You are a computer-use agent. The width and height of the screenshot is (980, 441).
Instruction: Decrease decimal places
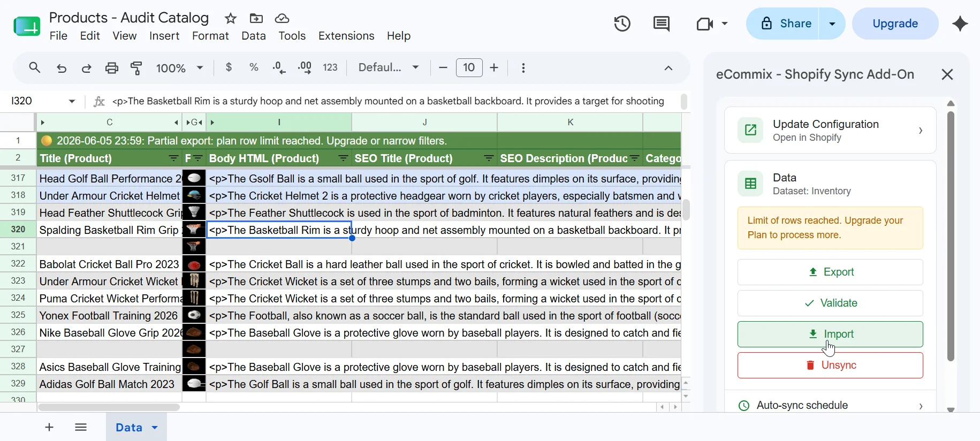[279, 67]
